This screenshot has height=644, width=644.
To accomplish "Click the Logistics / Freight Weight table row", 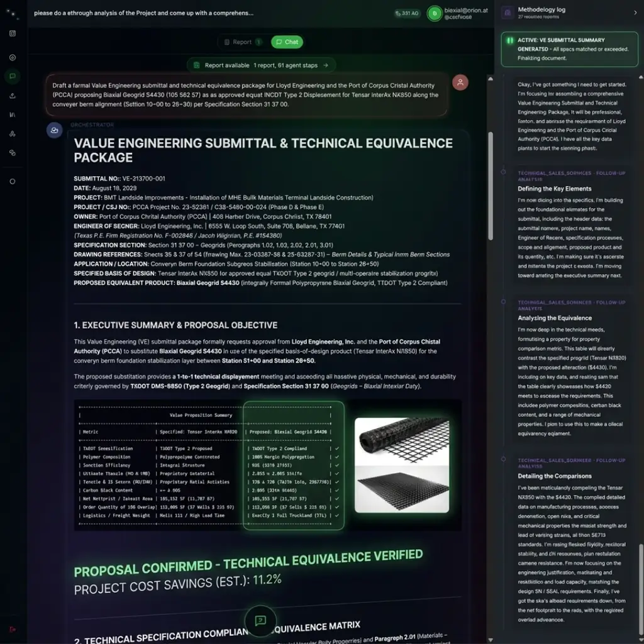I will tap(209, 516).
